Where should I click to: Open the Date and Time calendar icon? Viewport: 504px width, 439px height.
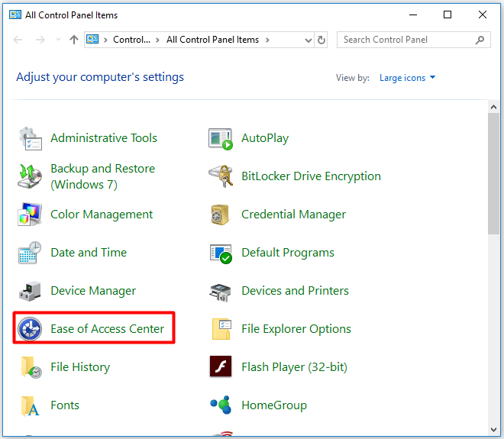[30, 253]
